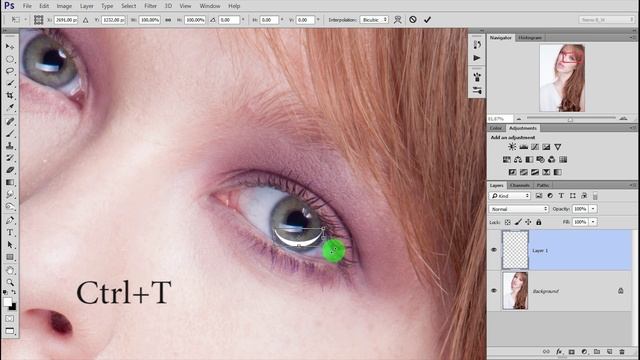
Task: Click the X position field
Action: pos(66,20)
